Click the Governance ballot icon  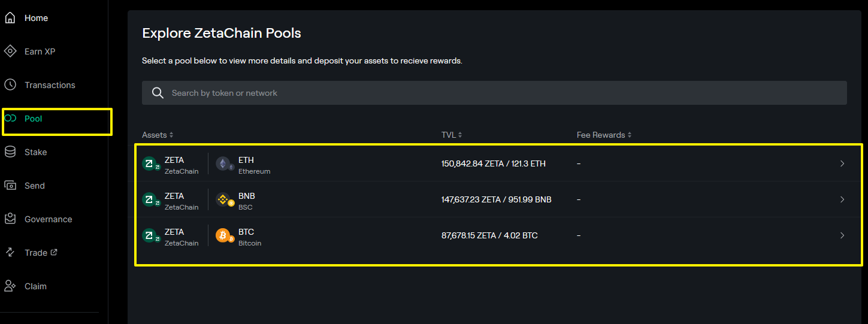[x=10, y=219]
